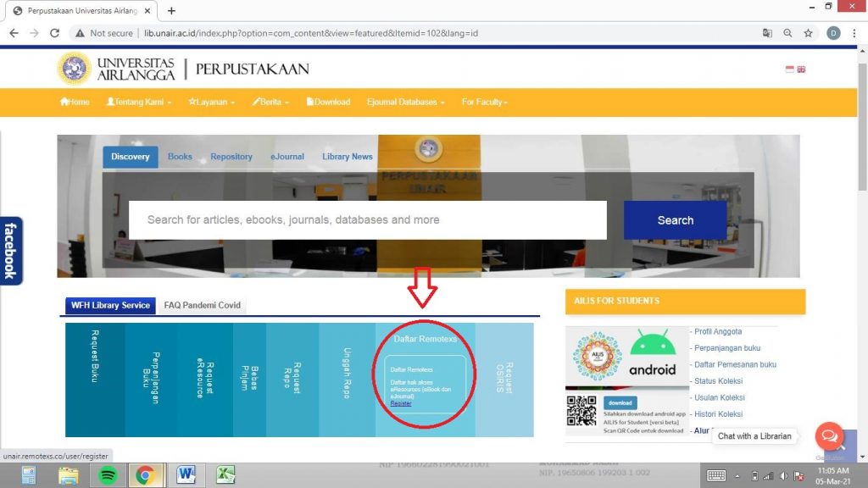Open a new browser tab
Viewport: 868px width, 488px height.
[171, 10]
